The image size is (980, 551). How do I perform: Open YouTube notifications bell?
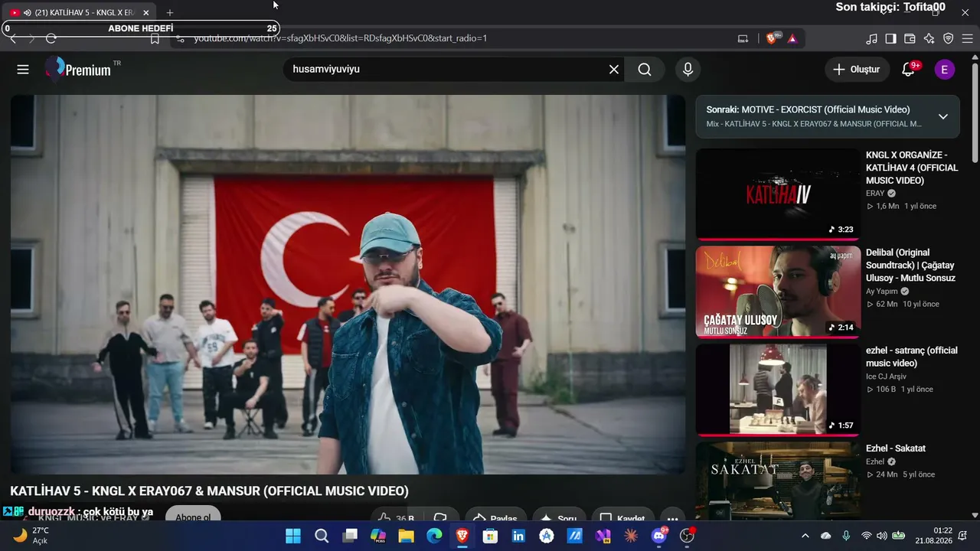tap(909, 70)
